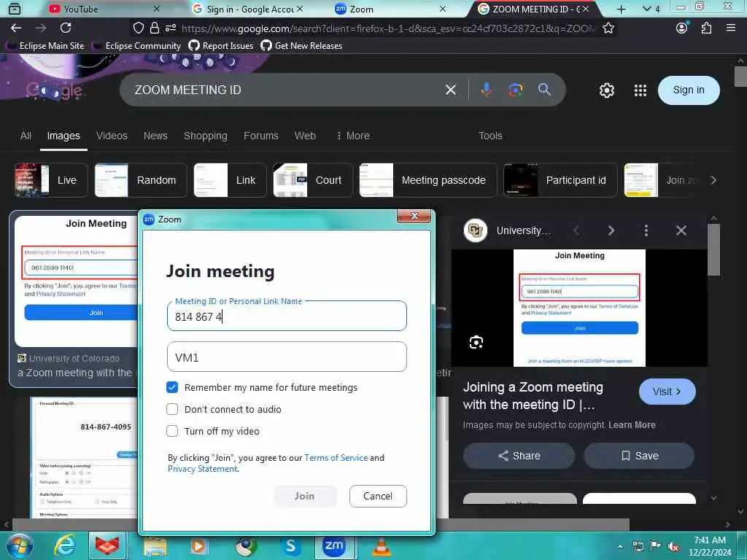
Task: Click the Lens icon on the preview image
Action: pyautogui.click(x=476, y=342)
